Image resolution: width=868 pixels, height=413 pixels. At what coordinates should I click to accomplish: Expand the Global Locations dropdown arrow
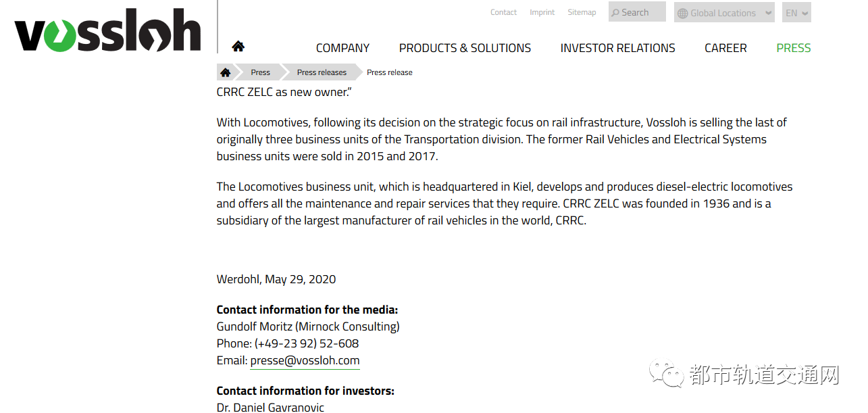[x=769, y=13]
